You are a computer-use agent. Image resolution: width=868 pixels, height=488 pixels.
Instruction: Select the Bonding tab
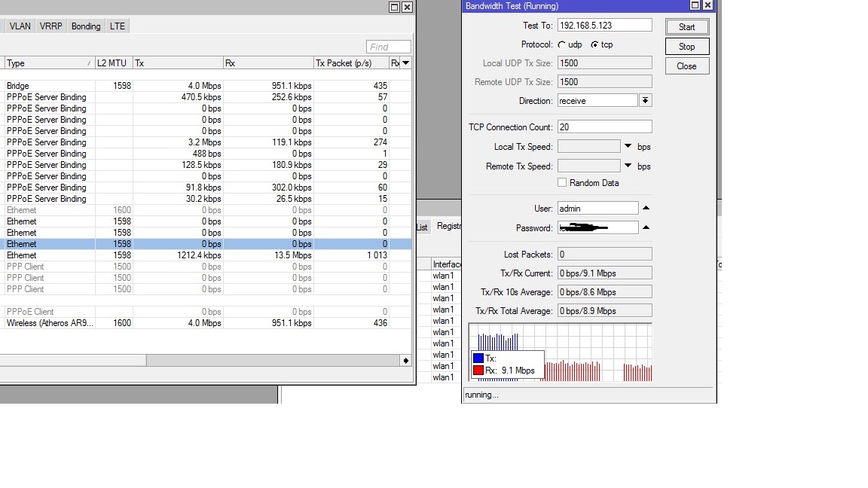86,26
